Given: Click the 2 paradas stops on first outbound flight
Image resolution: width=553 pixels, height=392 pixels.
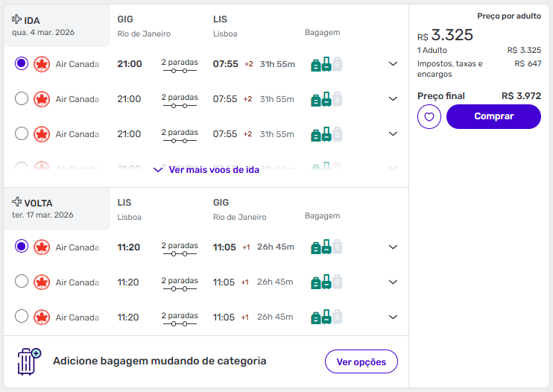Looking at the screenshot, I should click(180, 64).
